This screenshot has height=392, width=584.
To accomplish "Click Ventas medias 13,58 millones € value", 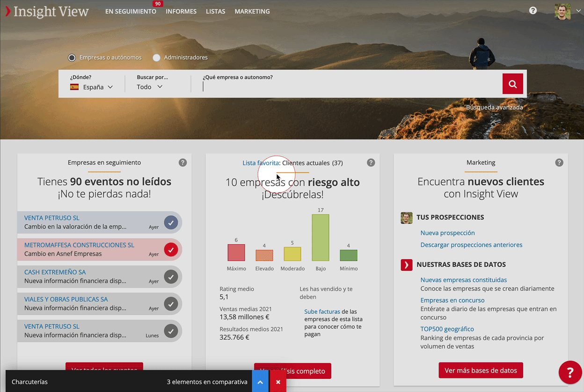I will click(x=244, y=318).
